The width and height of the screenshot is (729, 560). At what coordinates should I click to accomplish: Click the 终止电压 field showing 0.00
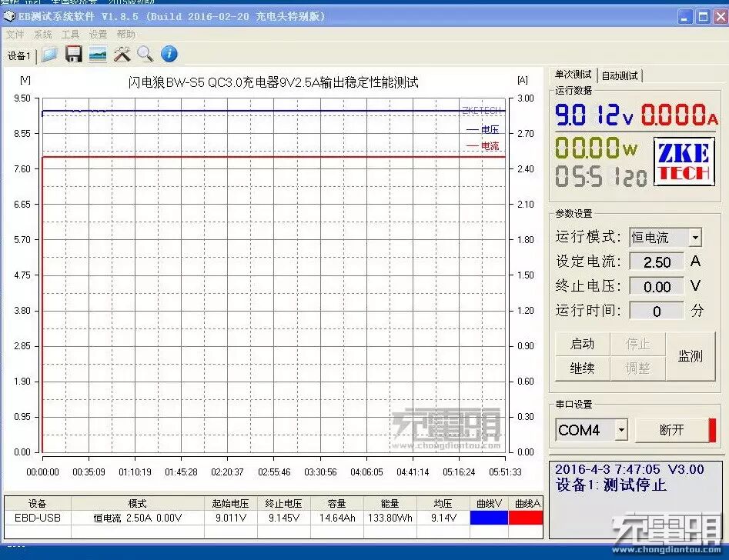click(x=657, y=286)
